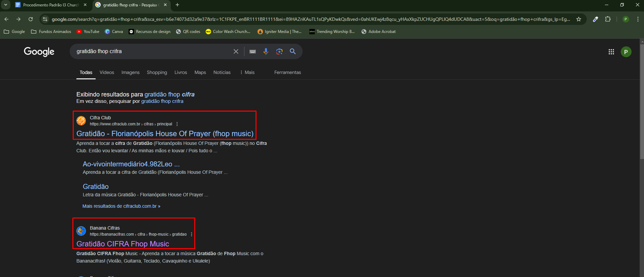Open the on-screen keyboard icon in search box
644x277 pixels.
[x=252, y=51]
